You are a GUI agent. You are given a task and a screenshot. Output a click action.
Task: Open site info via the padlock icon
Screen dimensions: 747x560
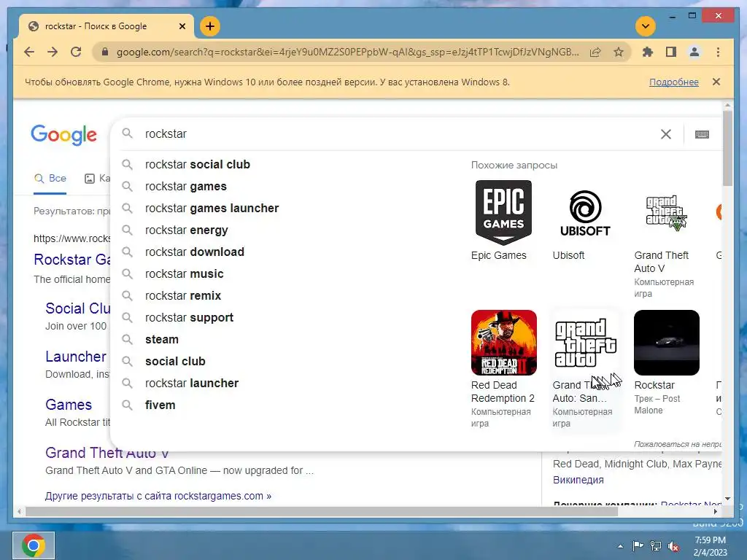click(x=105, y=52)
